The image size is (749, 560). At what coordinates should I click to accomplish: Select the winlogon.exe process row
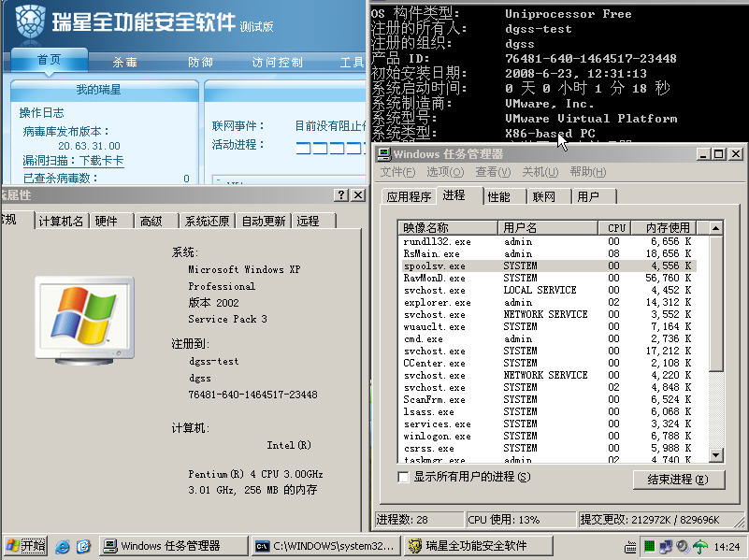[547, 436]
